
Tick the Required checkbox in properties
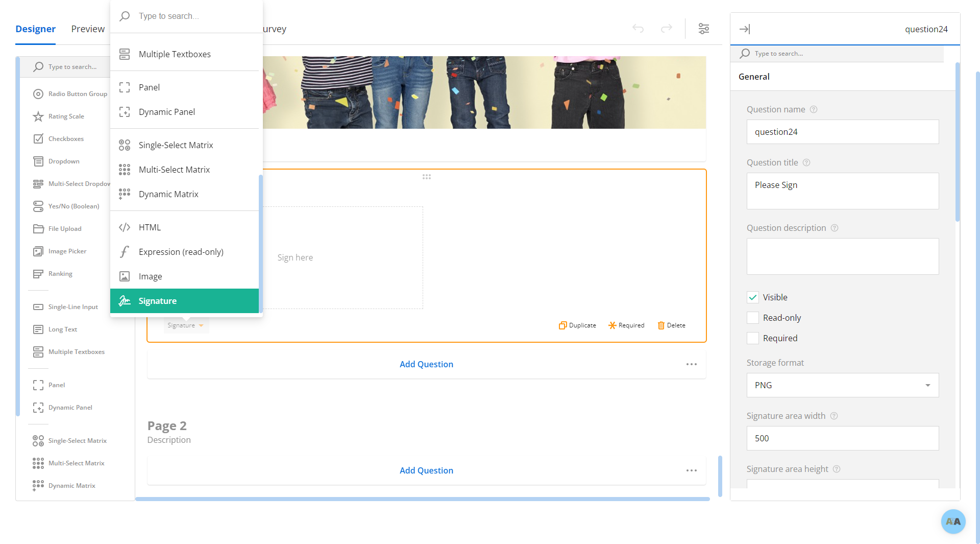(753, 338)
